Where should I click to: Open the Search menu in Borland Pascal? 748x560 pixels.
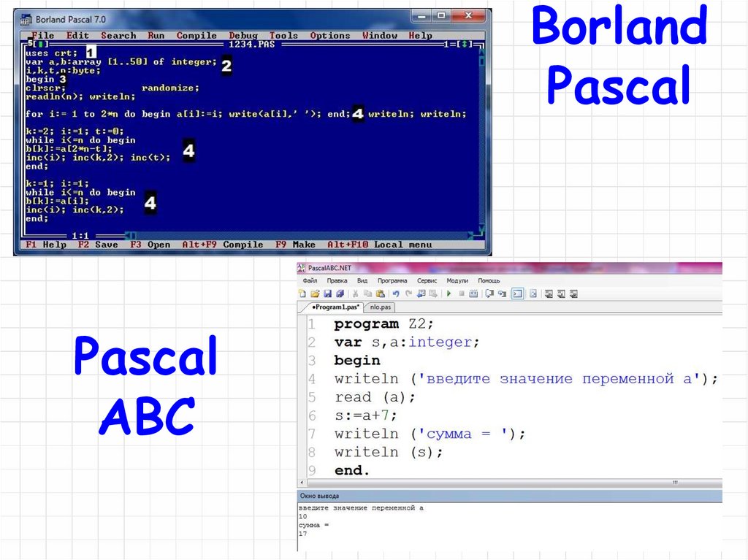click(118, 35)
